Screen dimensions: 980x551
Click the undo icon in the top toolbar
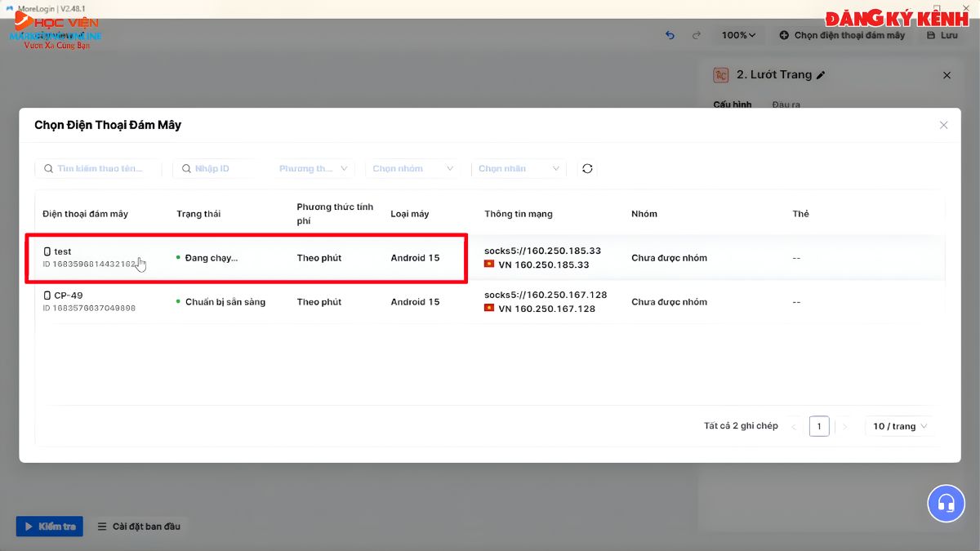[x=670, y=35]
